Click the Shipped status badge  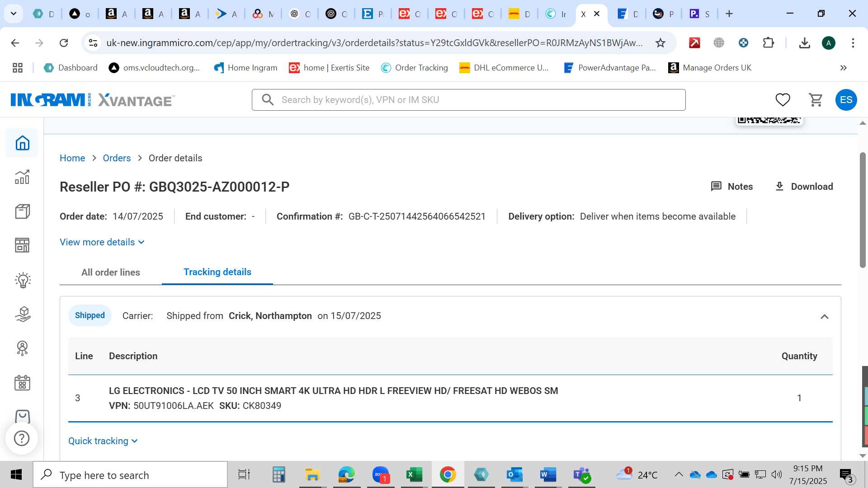point(90,315)
